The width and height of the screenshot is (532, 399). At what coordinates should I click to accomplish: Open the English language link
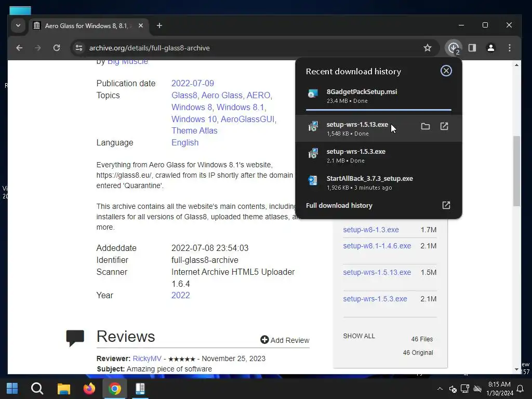coord(185,142)
